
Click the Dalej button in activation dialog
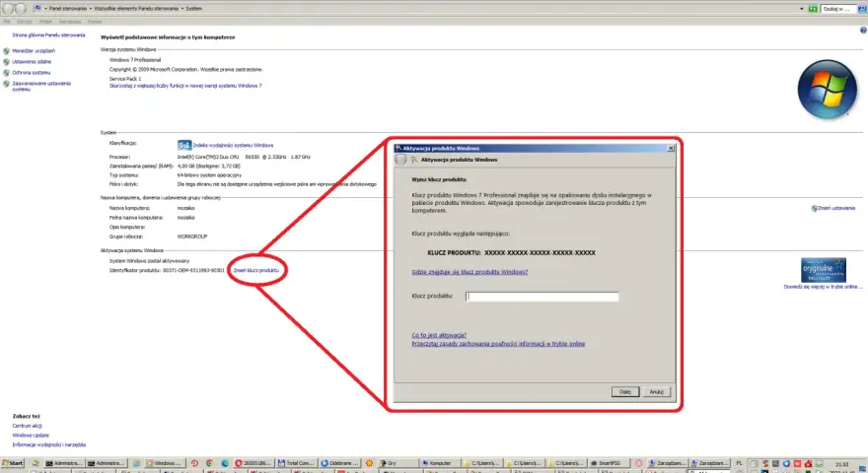625,391
